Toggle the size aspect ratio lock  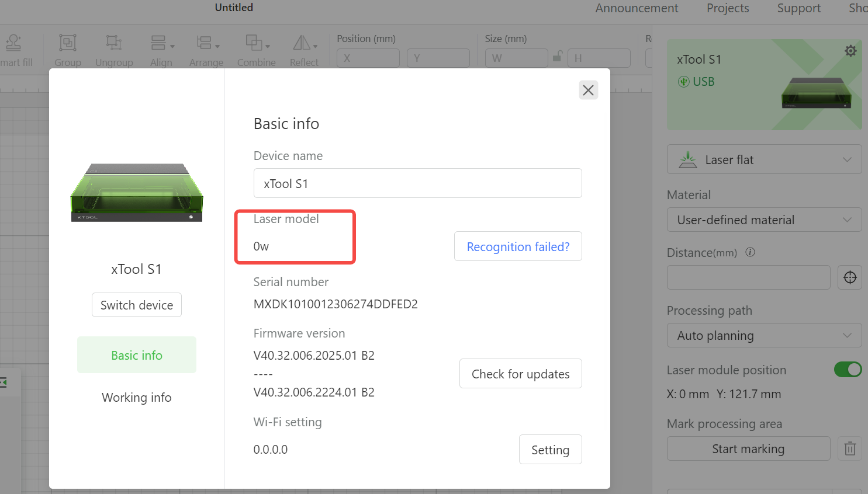[x=558, y=57]
